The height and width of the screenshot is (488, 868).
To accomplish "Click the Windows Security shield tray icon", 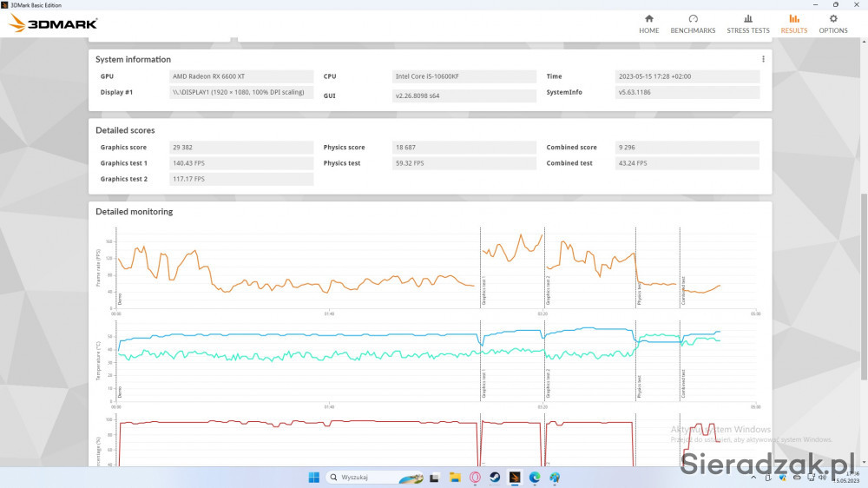I will coord(783,478).
